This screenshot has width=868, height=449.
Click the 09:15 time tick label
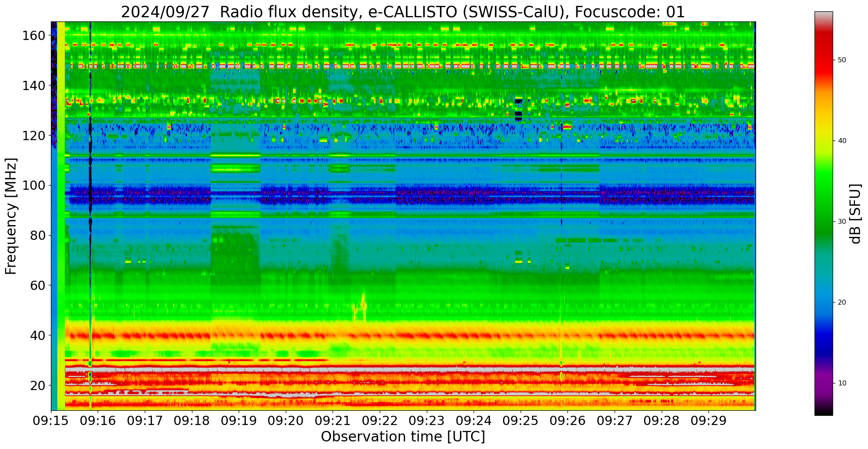[51, 420]
